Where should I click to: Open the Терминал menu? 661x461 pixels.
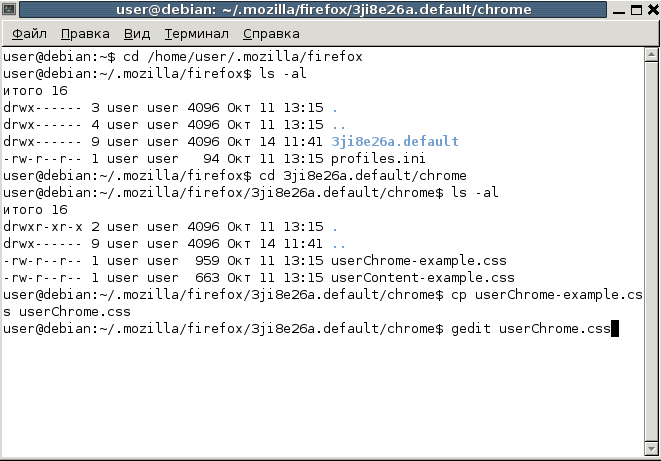[196, 33]
